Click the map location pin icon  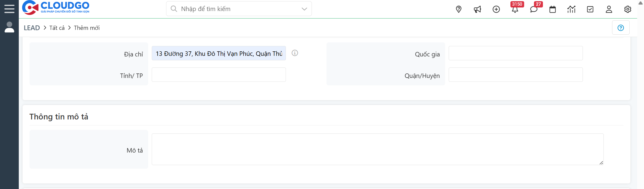[459, 9]
